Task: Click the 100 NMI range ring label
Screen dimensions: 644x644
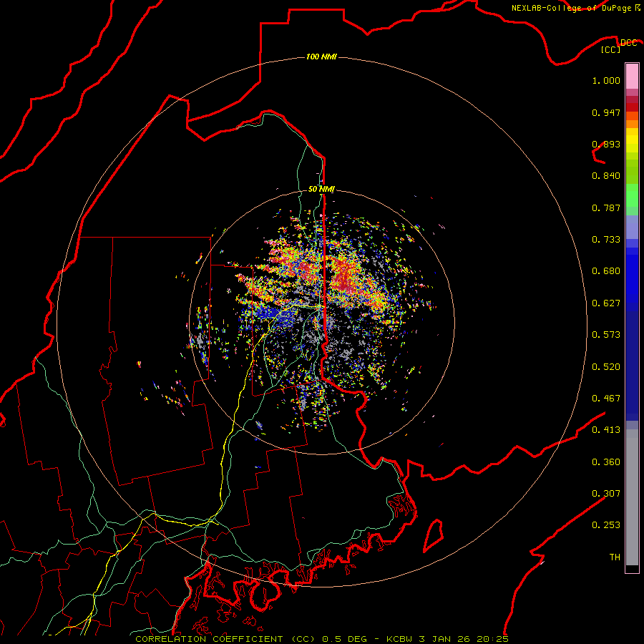Action: coord(321,57)
